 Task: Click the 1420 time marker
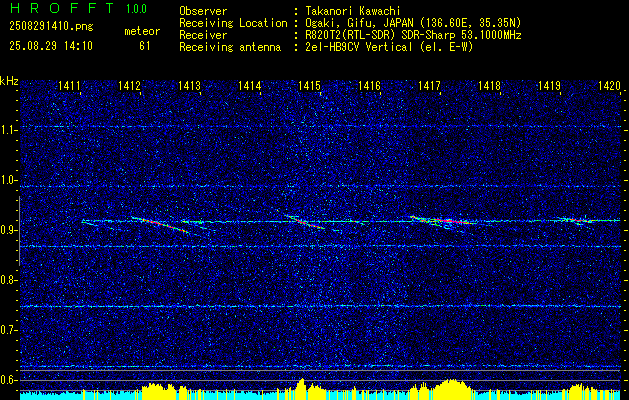click(609, 85)
